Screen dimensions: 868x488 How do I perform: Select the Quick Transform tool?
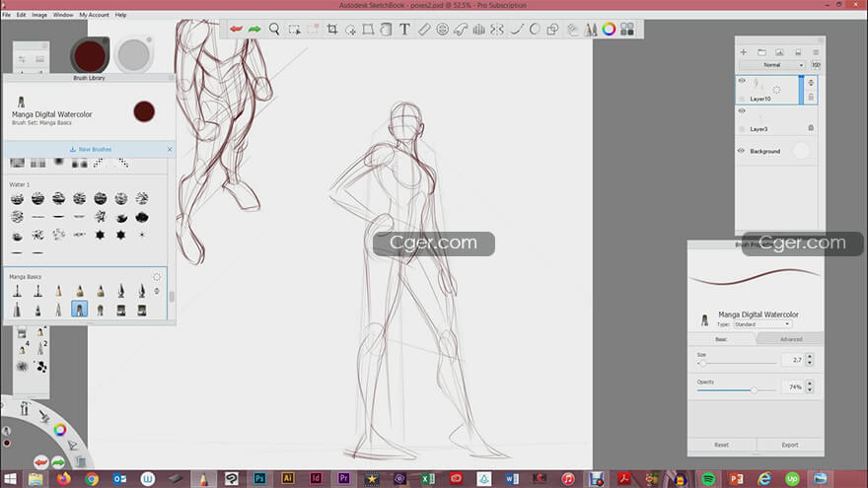tap(350, 29)
